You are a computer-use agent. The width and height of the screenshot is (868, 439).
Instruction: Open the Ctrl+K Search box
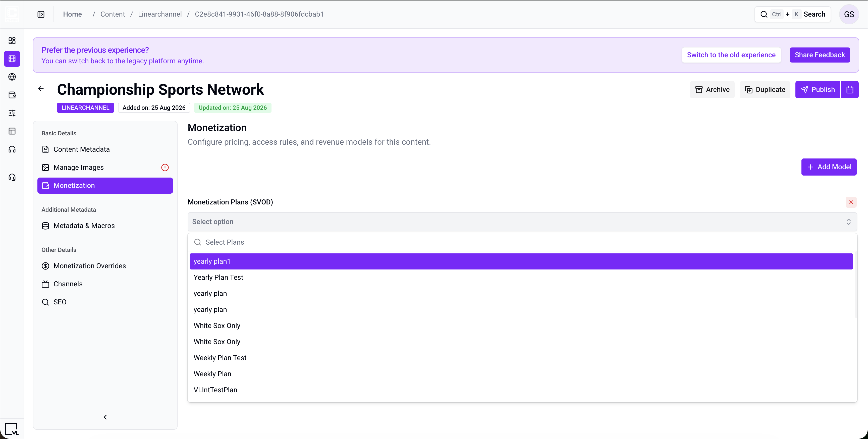(792, 14)
